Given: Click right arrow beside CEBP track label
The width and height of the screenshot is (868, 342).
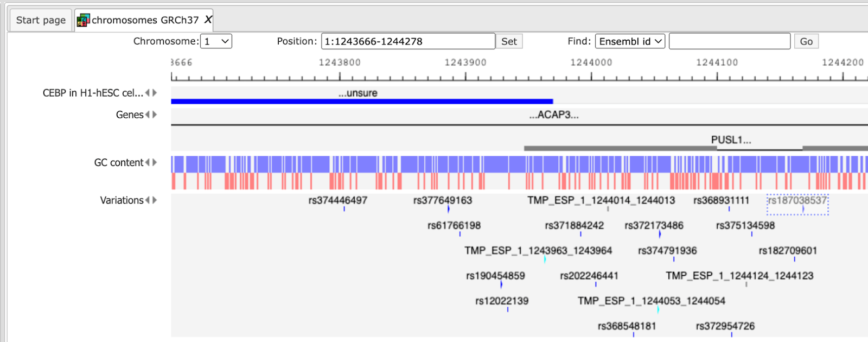Looking at the screenshot, I should (x=155, y=93).
